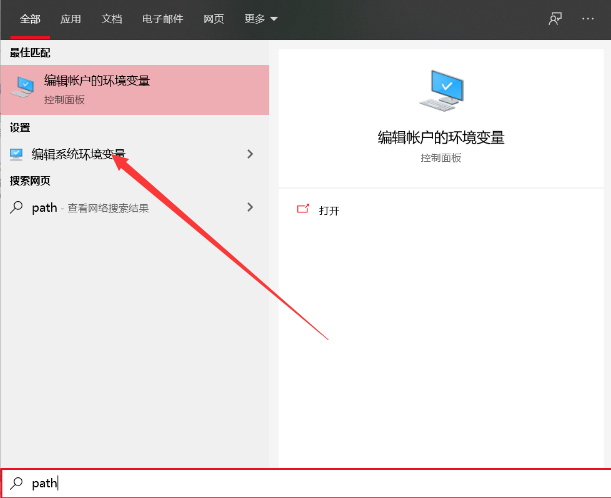This screenshot has height=498, width=611.
Task: Click path 查看网络搜索结果 web result
Action: coord(135,208)
